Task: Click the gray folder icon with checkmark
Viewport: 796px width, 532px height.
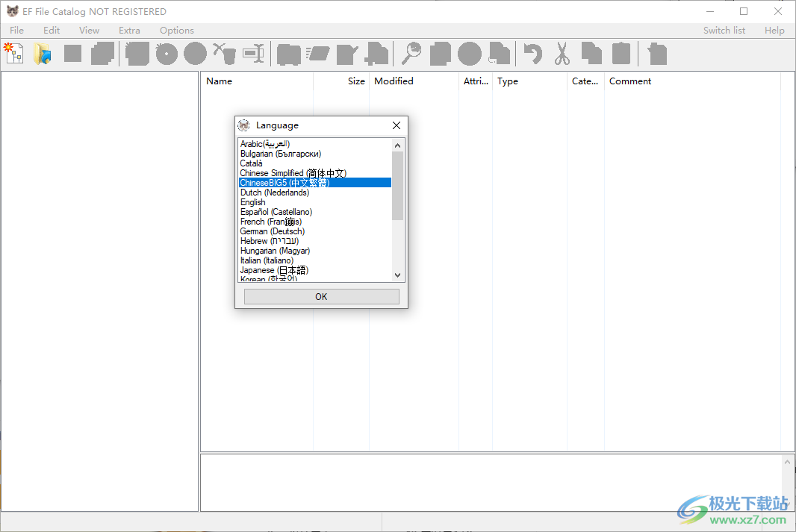Action: 347,54
